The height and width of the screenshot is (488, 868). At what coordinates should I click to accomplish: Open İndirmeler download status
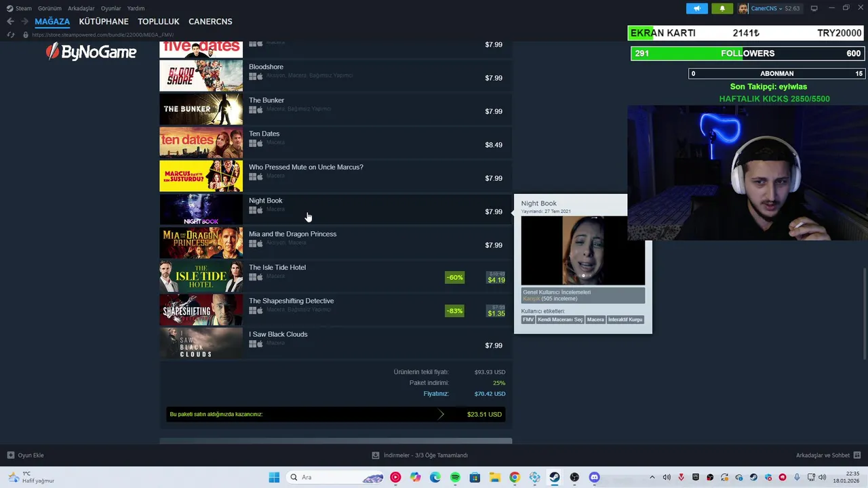(426, 455)
